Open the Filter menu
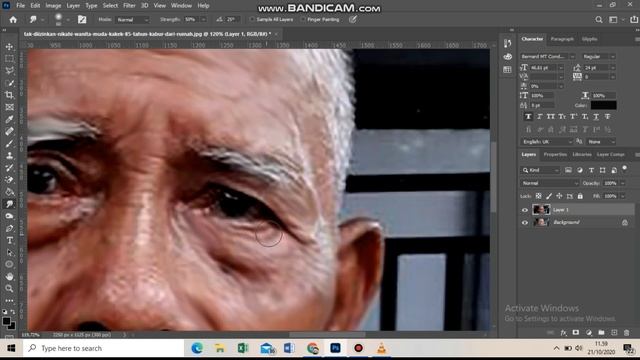This screenshot has width=640, height=360. (x=129, y=6)
